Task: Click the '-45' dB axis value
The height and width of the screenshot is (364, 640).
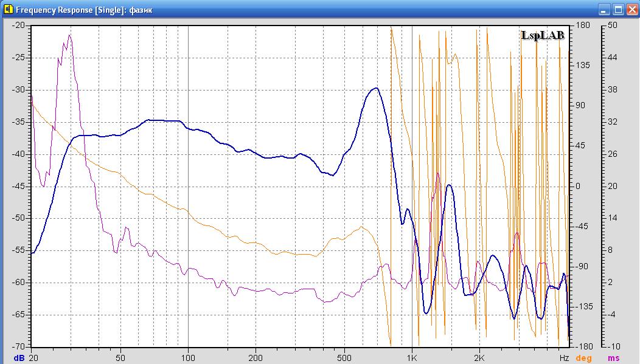Action: point(18,187)
